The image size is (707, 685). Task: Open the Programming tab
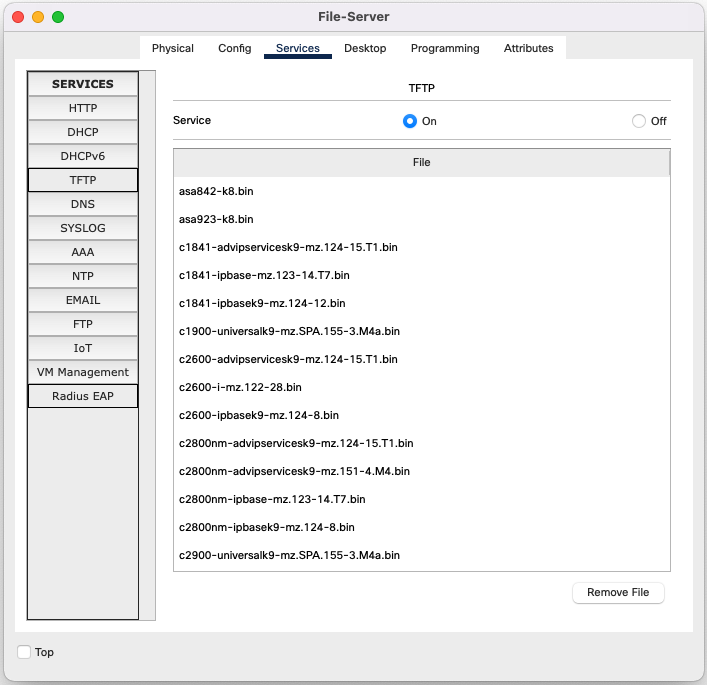[445, 48]
